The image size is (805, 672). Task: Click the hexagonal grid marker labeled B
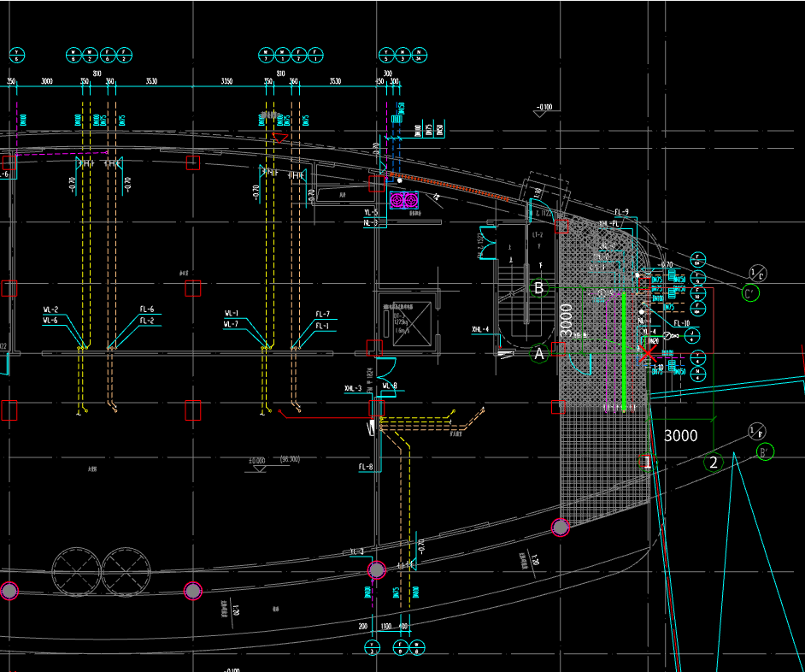pos(538,288)
